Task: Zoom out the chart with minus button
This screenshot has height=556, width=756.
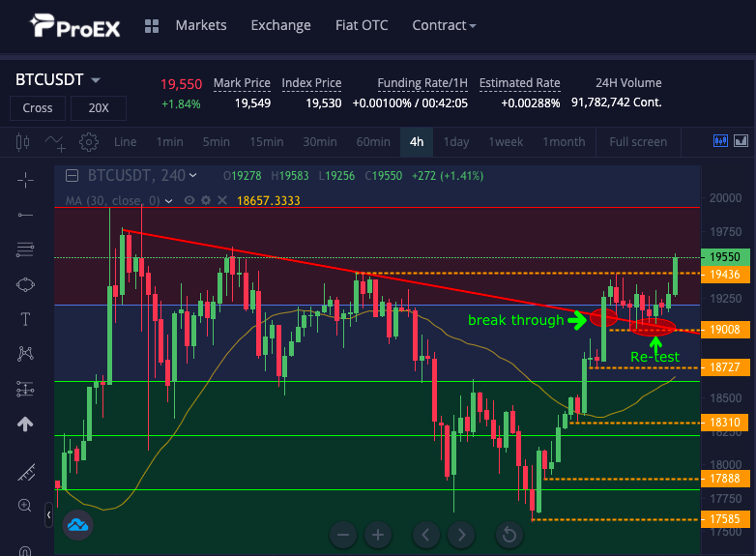Action: pos(343,535)
